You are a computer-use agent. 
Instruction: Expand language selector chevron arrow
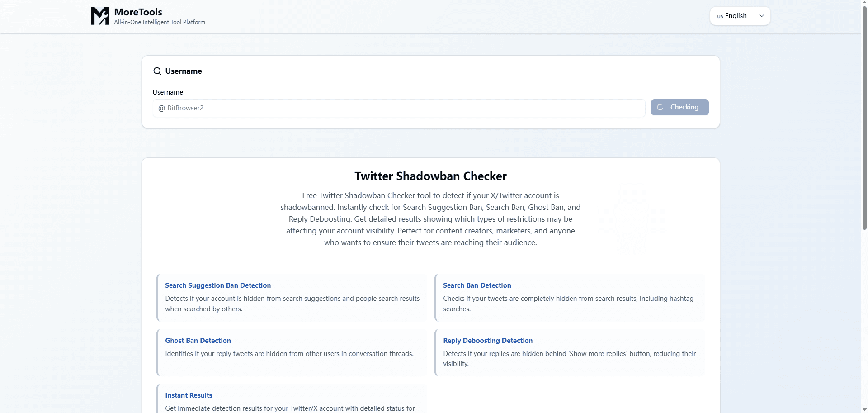tap(762, 16)
